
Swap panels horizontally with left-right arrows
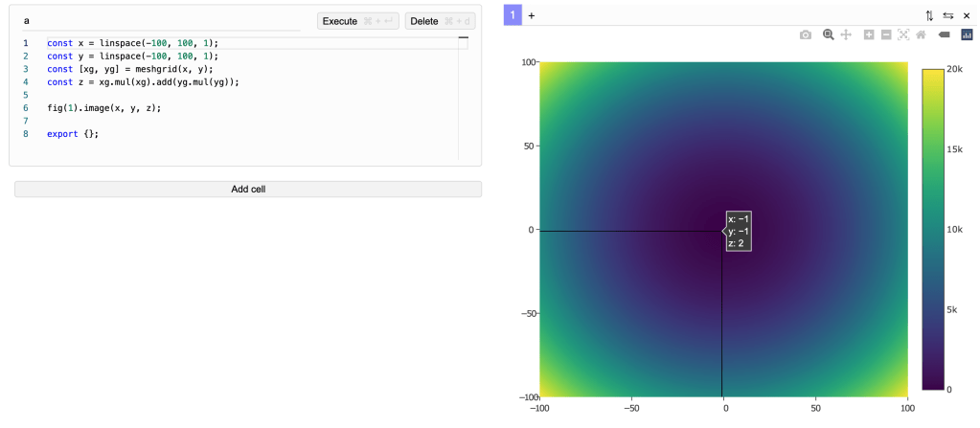947,15
